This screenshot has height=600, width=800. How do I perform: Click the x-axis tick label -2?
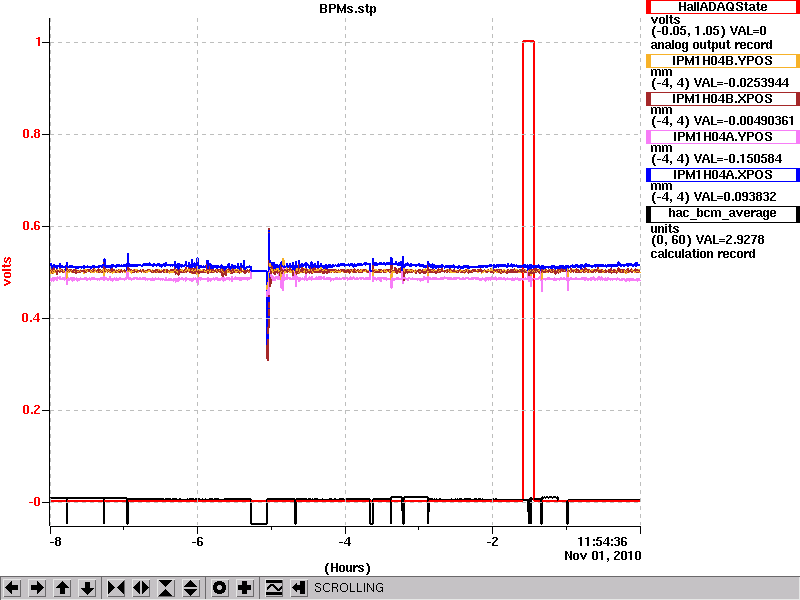tap(492, 542)
